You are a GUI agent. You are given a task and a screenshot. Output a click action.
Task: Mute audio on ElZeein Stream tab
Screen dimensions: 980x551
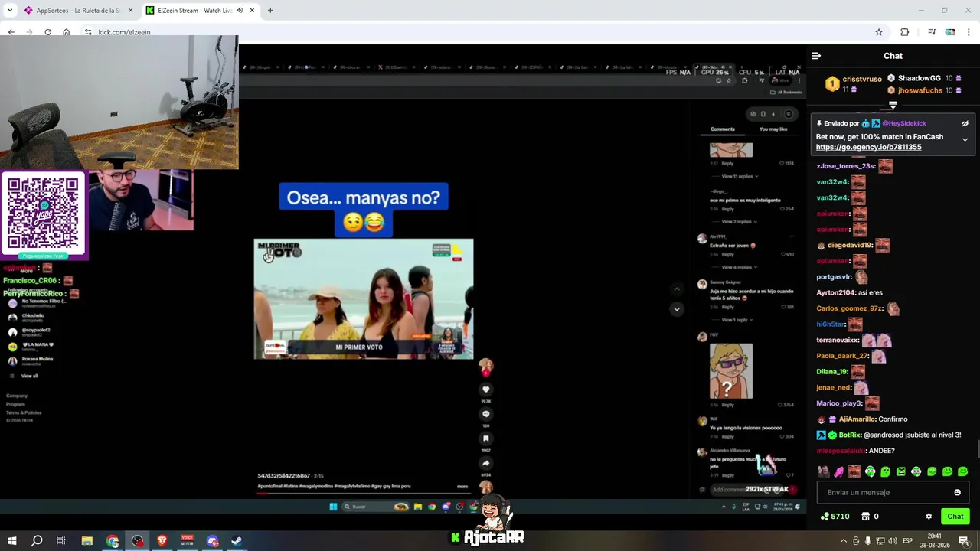pos(240,11)
